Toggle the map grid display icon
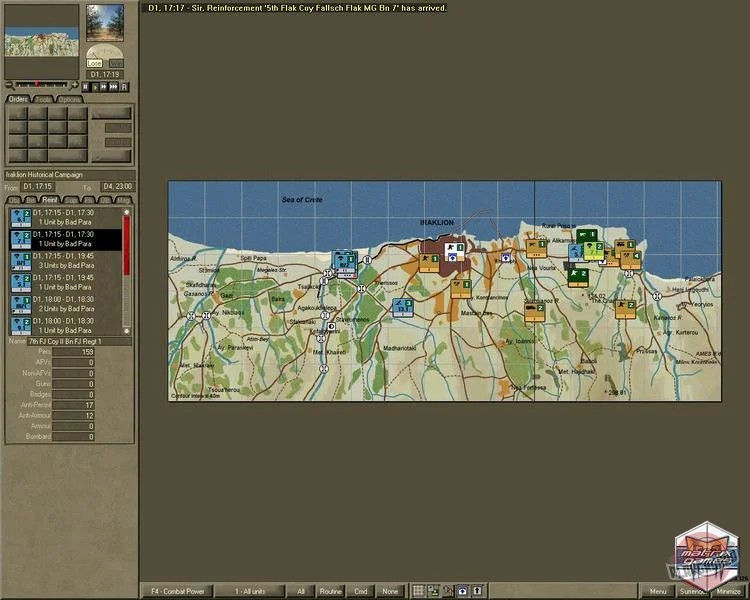Screen dimensions: 750x600 point(419,591)
